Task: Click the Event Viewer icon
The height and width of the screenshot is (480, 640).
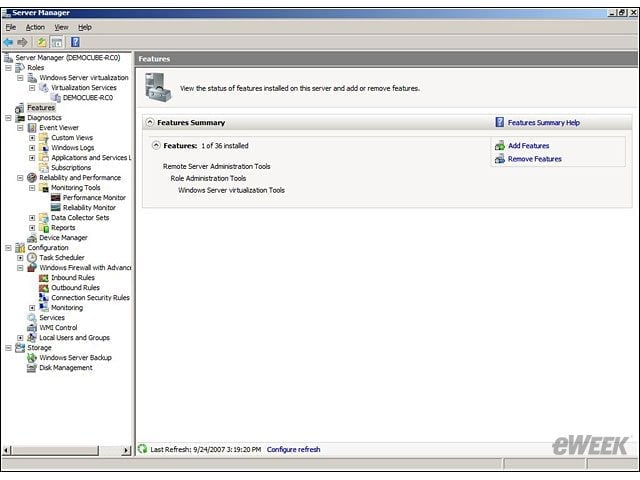Action: [x=32, y=128]
